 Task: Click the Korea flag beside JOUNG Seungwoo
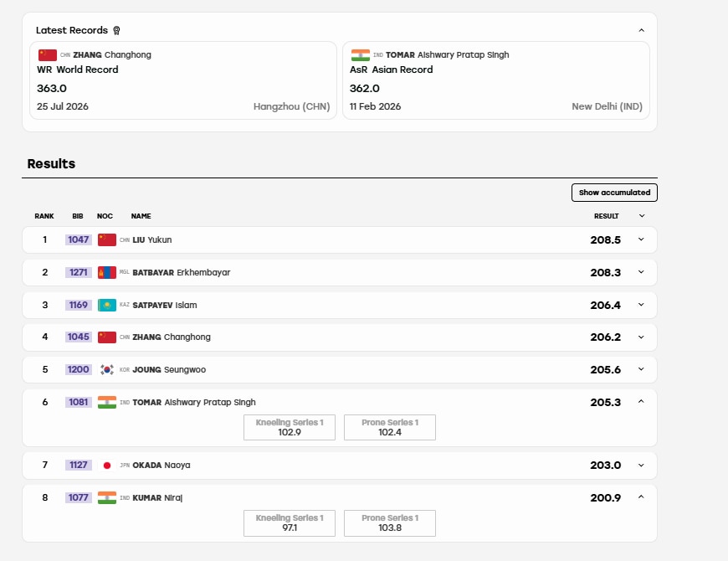coord(107,369)
